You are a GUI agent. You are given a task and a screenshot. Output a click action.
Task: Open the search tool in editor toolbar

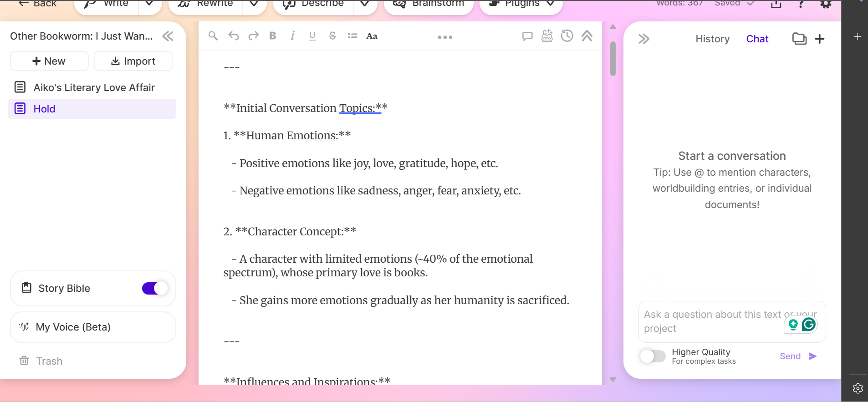click(213, 36)
